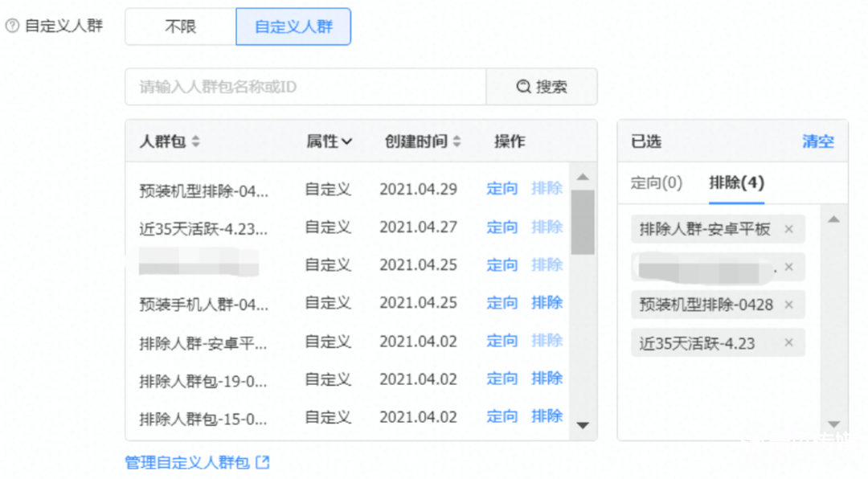This screenshot has height=479, width=868.
Task: Click 排除 for 预装手机人群-04 row
Action: 547,303
